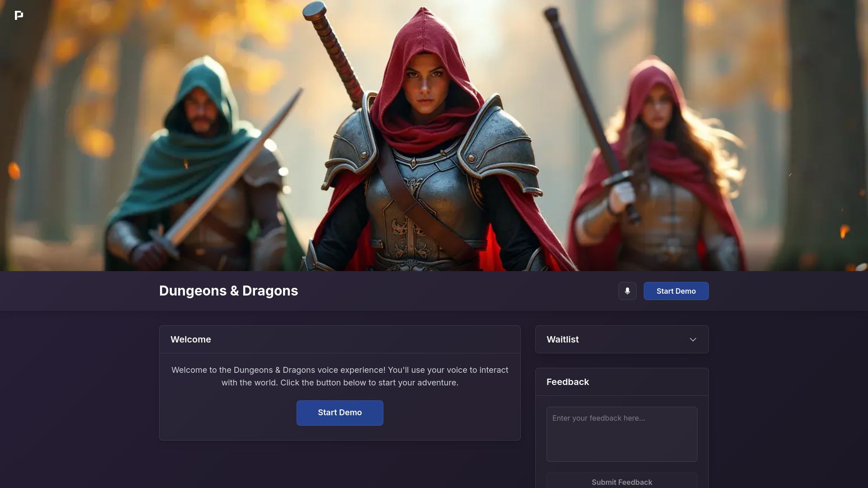The height and width of the screenshot is (488, 868).
Task: Click the Feedback panel heading
Action: tap(567, 382)
